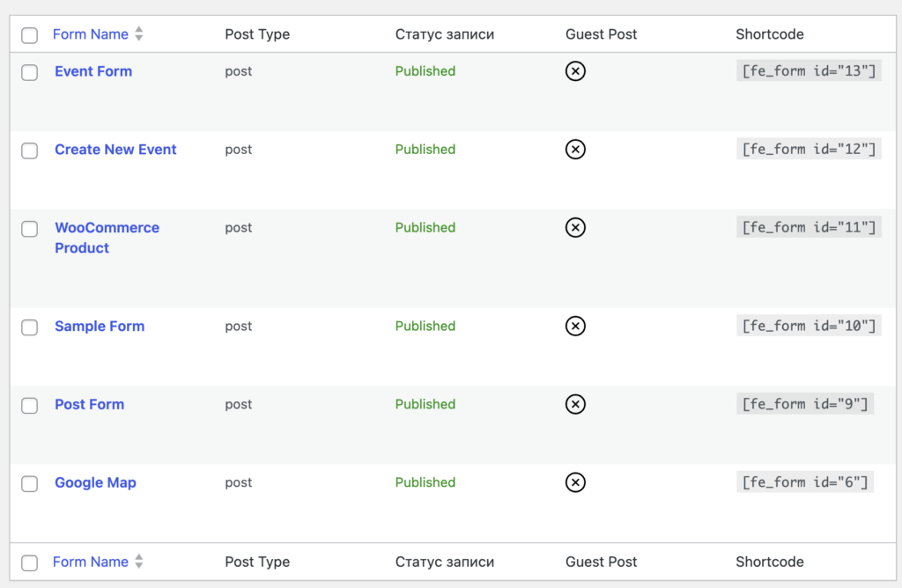
Task: Click the Guest Post icon for Sample Form
Action: click(575, 327)
